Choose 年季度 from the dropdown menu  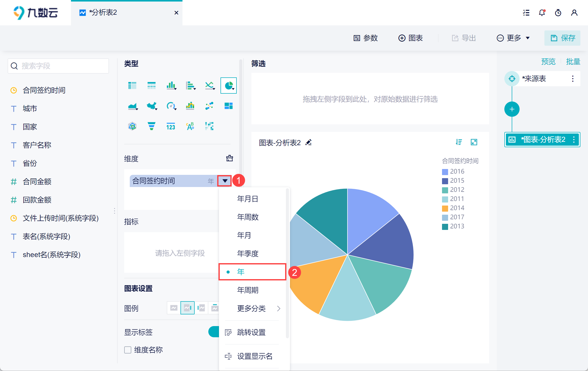[x=248, y=253]
